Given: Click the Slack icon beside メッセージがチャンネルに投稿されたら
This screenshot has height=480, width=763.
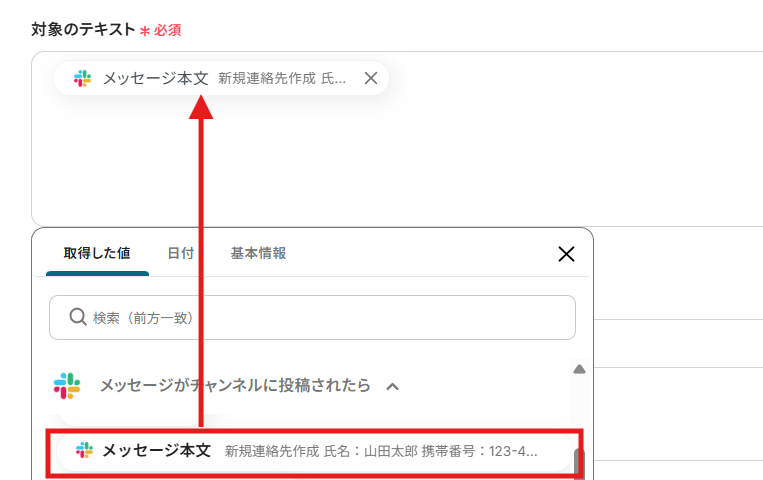Looking at the screenshot, I should 67,386.
